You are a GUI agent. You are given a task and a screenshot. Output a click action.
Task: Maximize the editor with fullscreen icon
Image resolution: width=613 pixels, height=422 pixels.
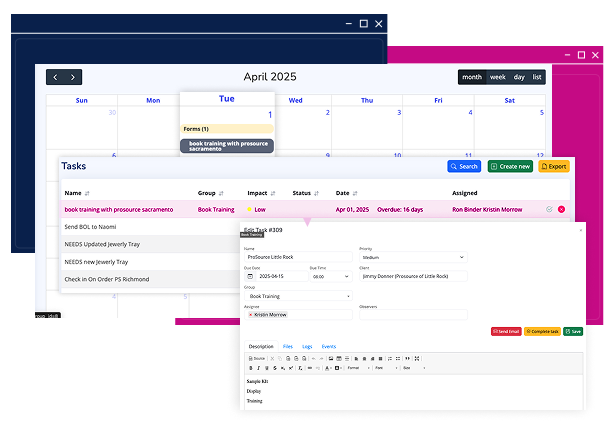(x=417, y=359)
